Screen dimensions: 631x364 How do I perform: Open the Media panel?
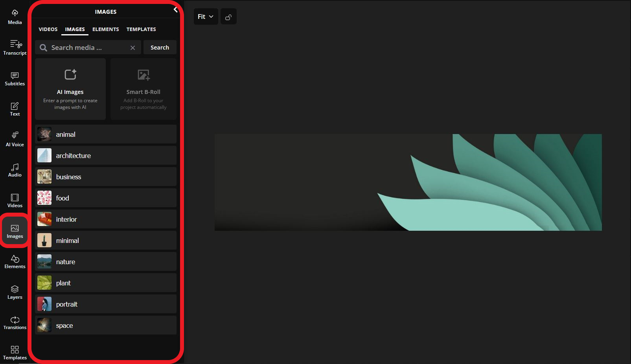pos(15,17)
